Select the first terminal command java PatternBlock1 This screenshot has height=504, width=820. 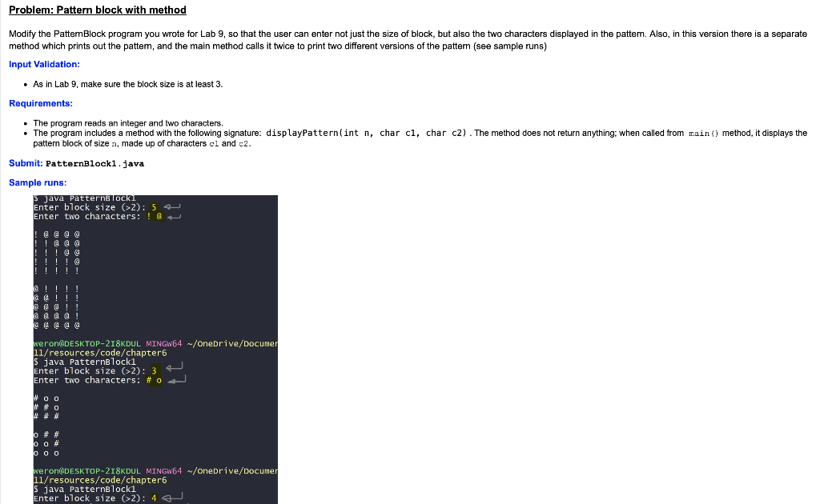[76, 198]
